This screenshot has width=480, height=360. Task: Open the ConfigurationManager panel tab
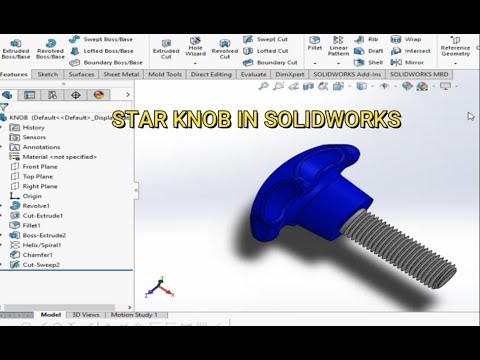pos(52,95)
